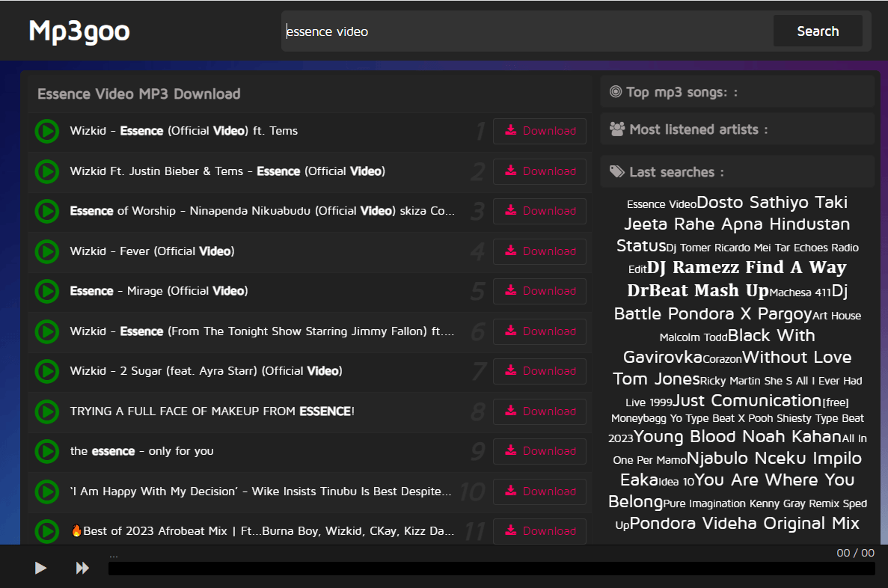Image resolution: width=888 pixels, height=588 pixels.
Task: Play Essence Mirage Official Video
Action: point(47,291)
